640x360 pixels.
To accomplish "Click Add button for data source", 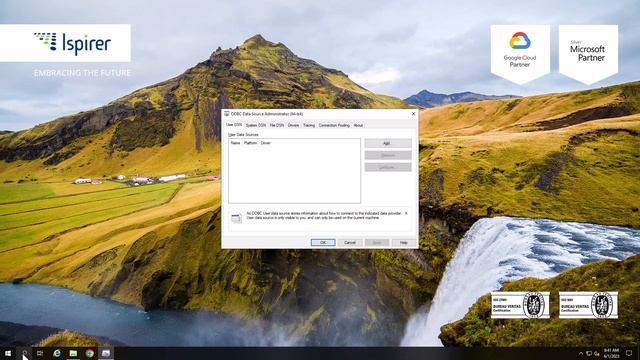I will pos(388,143).
